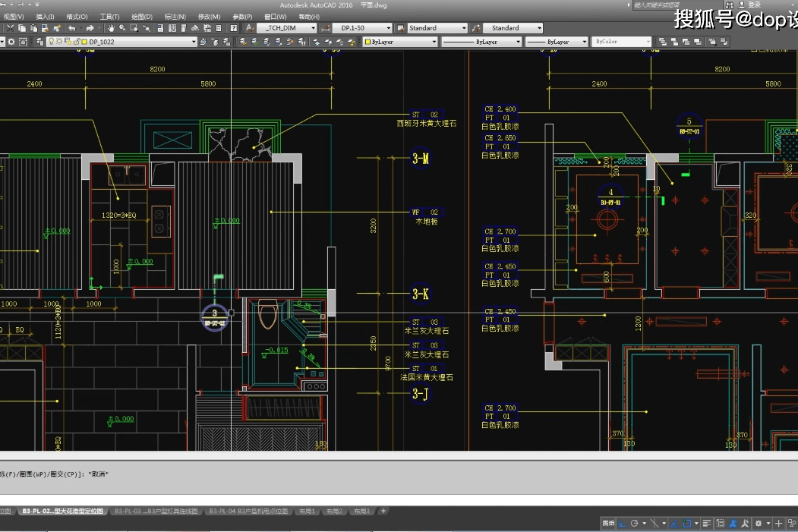
Task: Toggle Polar Tracking in status bar
Action: click(x=634, y=524)
